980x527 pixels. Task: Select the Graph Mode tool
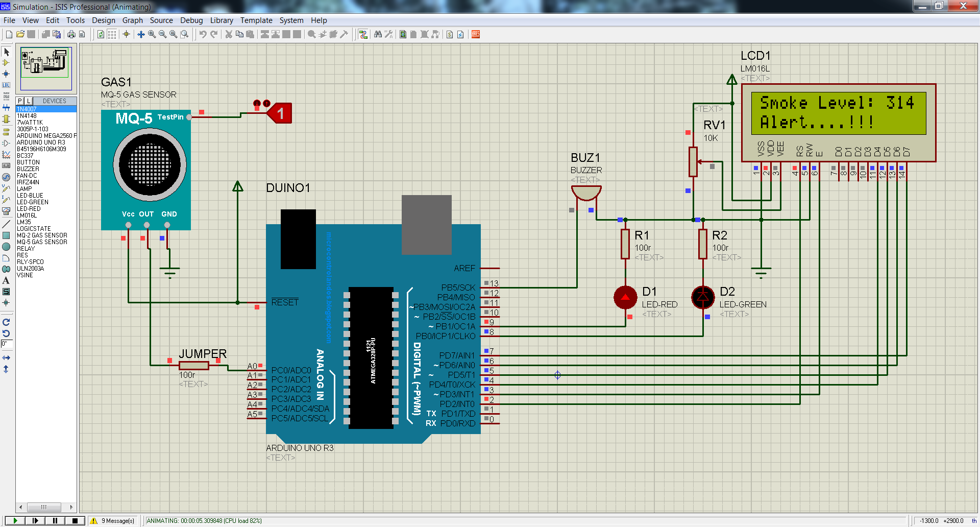coord(6,154)
